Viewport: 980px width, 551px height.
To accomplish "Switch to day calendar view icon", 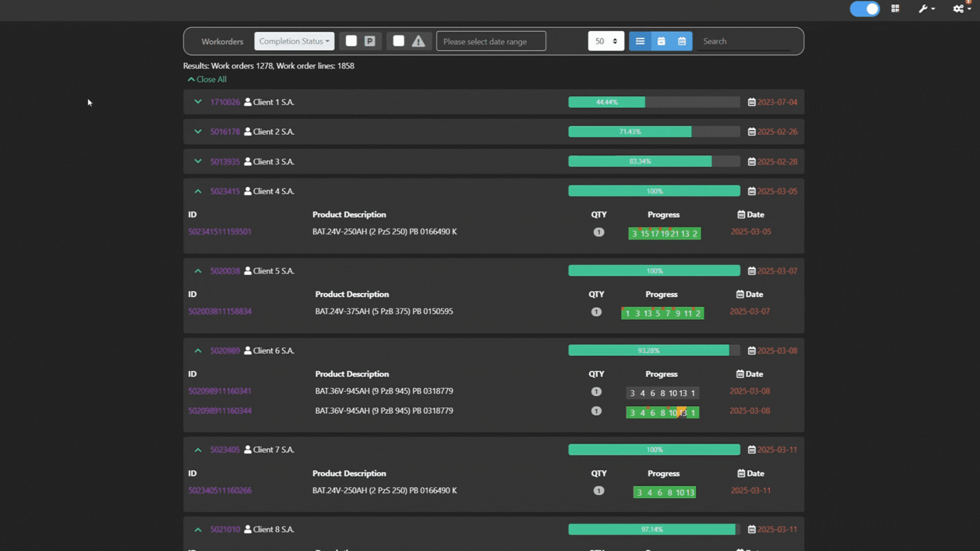I will coord(661,41).
